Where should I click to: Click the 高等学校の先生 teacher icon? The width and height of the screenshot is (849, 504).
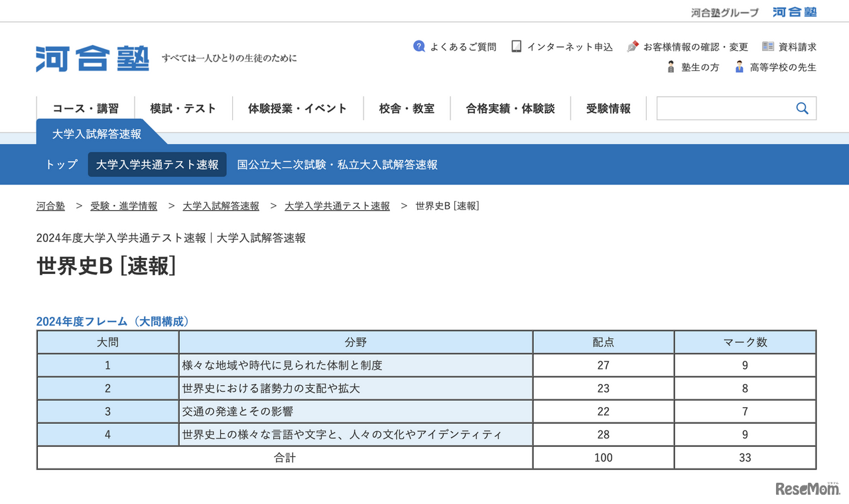coord(738,67)
